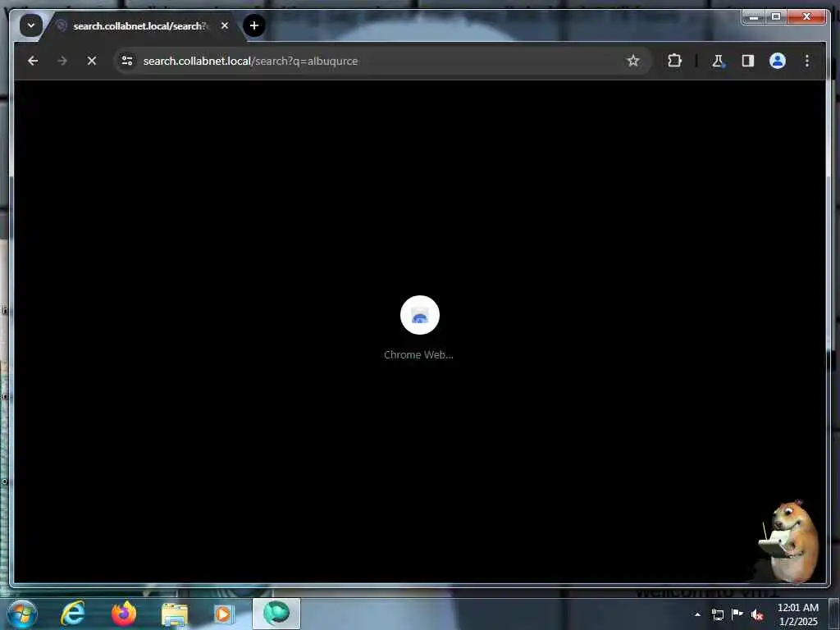Toggle the side panel
The height and width of the screenshot is (630, 840).
[748, 61]
